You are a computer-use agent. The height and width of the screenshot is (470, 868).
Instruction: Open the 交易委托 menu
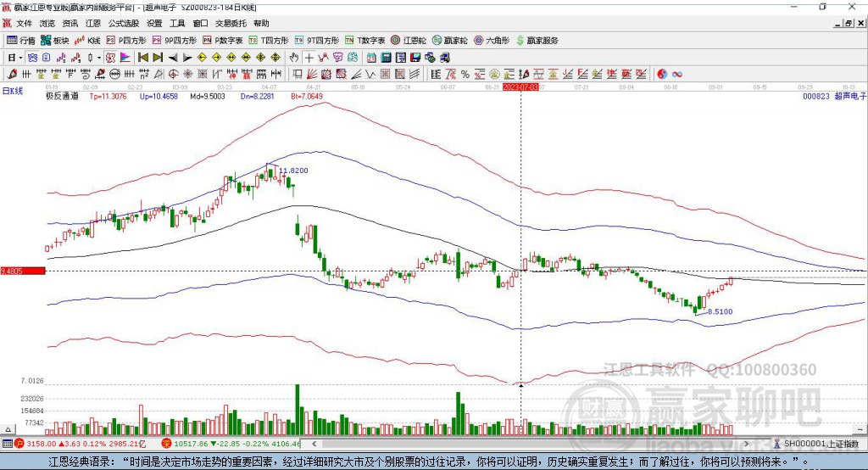(x=231, y=23)
